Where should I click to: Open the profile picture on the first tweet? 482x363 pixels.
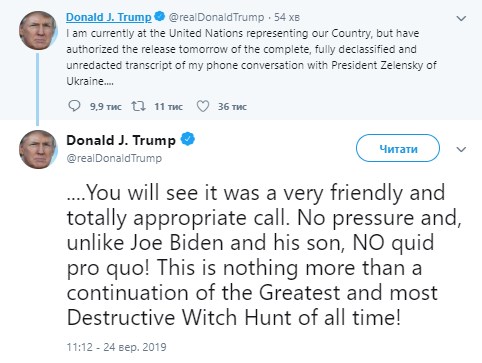tap(38, 30)
